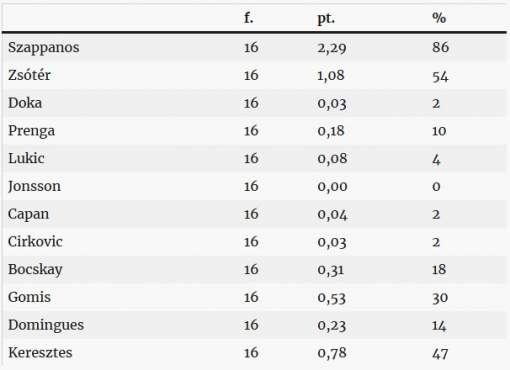Select the Szappanos row name
510x370 pixels.
[x=44, y=48]
